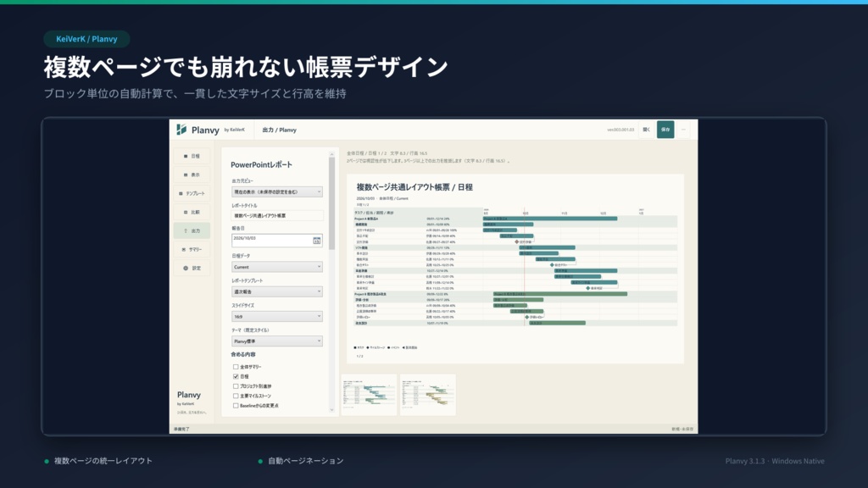Click the 複数ページでも崩れない帳票デザイン slide headline
This screenshot has width=868, height=488.
pos(246,68)
